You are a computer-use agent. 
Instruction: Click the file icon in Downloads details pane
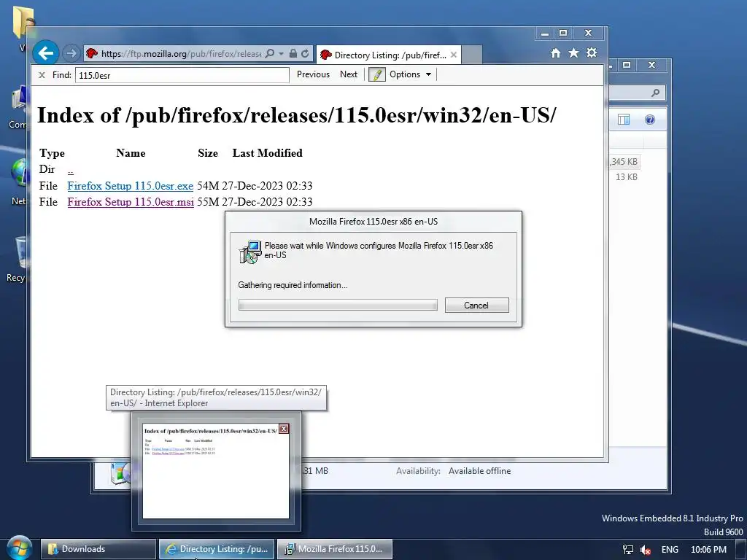(x=120, y=472)
